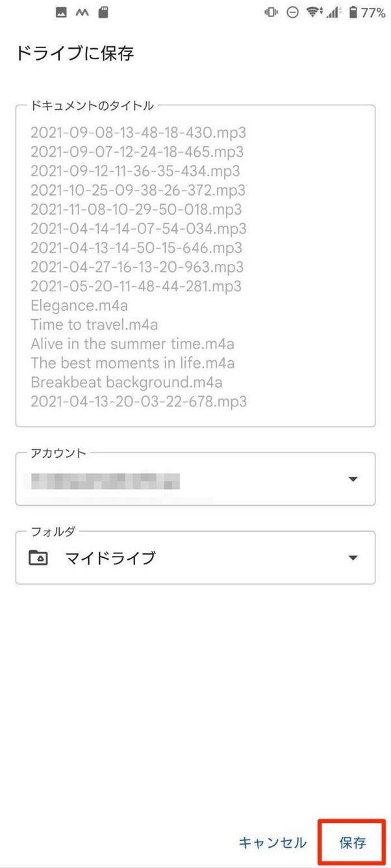Viewport: 391px width, 868px height.
Task: Open the マイドライブ folder selector
Action: [195, 558]
